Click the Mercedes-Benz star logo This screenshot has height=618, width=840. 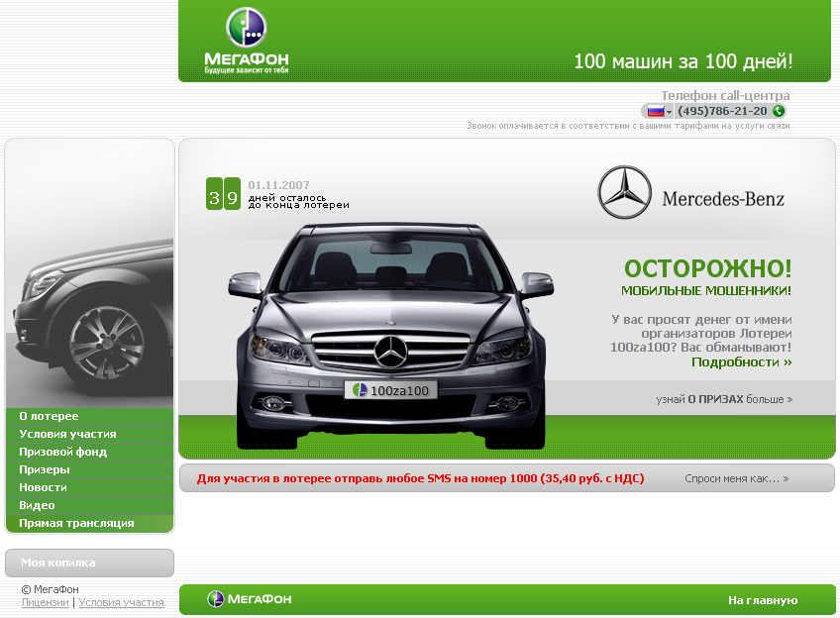(624, 192)
